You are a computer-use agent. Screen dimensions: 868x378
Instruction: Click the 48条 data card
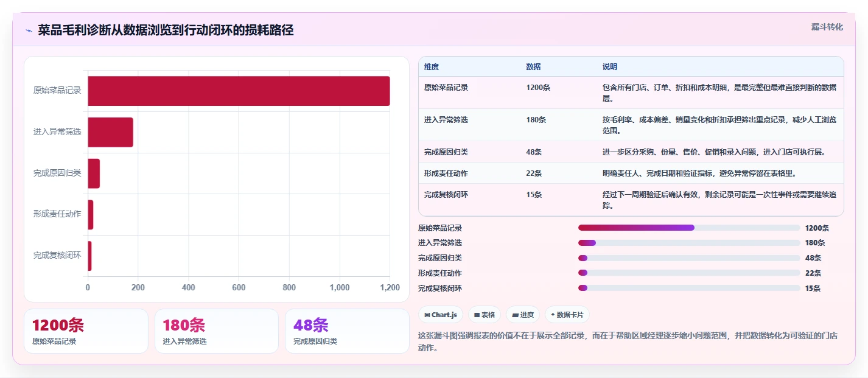point(347,331)
